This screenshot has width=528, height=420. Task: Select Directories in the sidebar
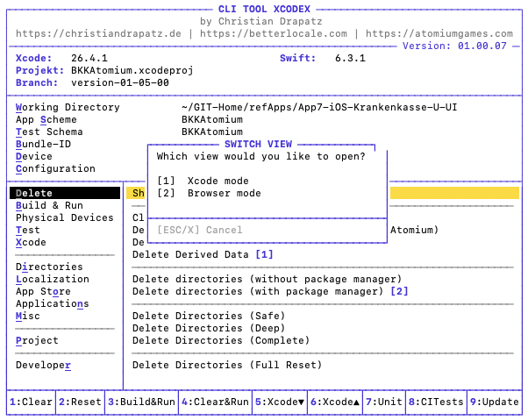pos(49,267)
